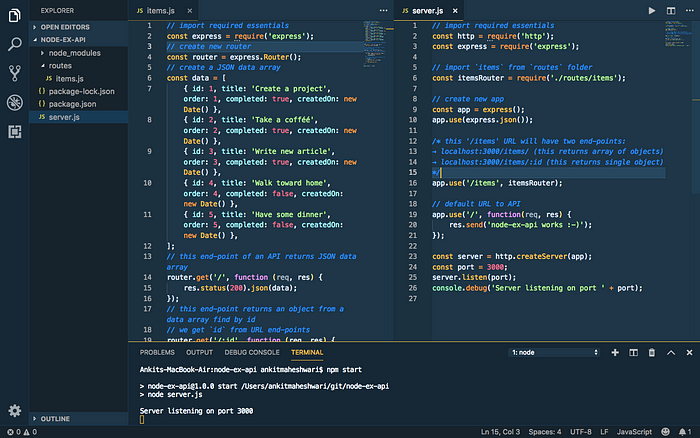Kill the terminal with trash icon
Screen dimensions: 700x438
(652, 353)
